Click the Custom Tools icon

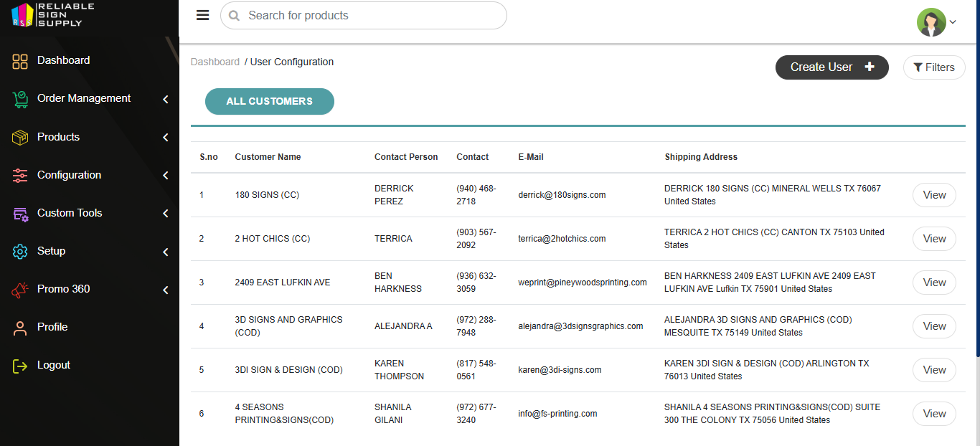tap(20, 213)
